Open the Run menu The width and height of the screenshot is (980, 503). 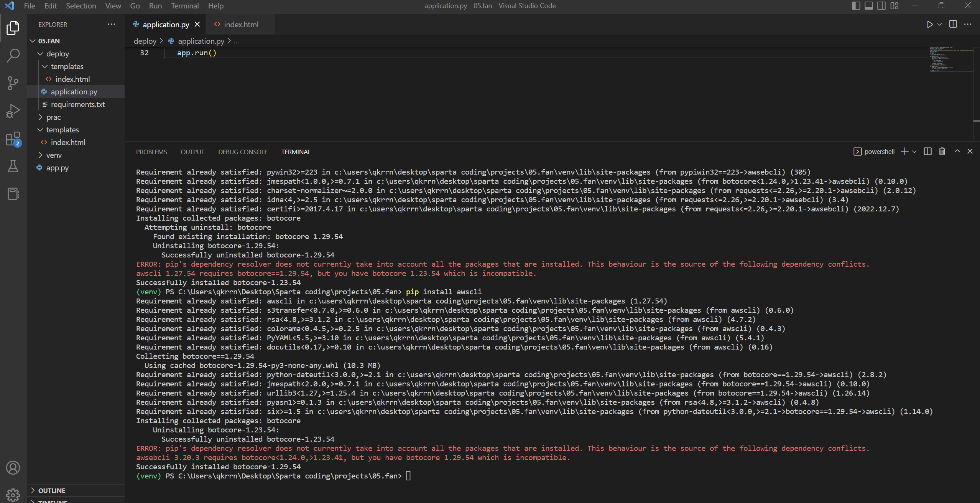[x=156, y=6]
